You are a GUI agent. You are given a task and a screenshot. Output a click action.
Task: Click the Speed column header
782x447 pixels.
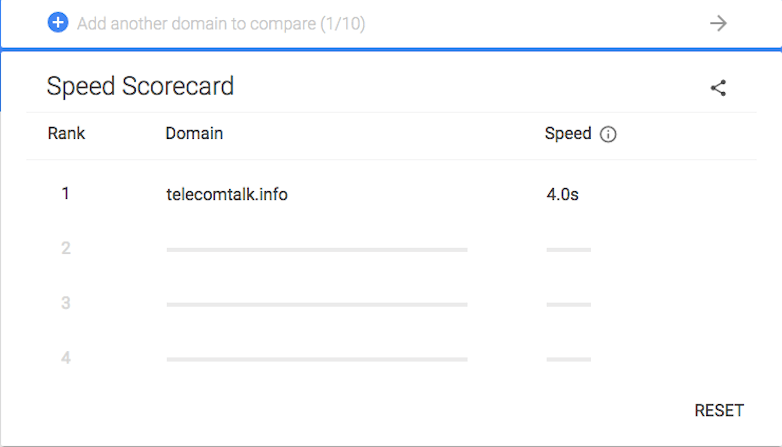[x=568, y=133]
